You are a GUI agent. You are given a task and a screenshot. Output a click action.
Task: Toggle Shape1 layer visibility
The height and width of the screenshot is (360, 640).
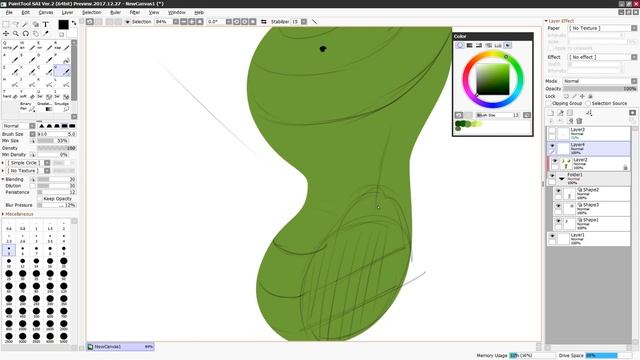pos(558,221)
